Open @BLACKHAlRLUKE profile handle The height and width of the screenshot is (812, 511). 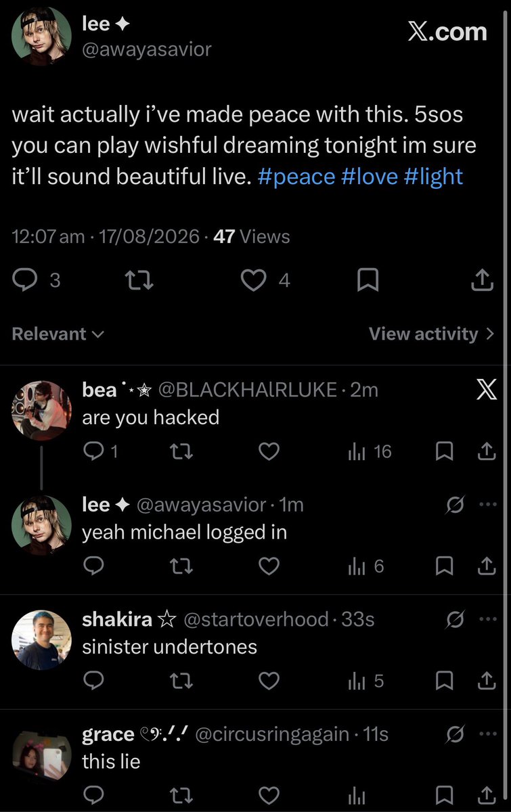point(247,390)
